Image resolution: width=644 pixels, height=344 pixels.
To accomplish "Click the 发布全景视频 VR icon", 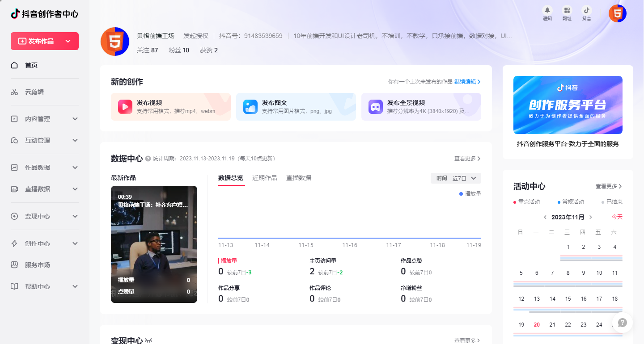I will (376, 107).
